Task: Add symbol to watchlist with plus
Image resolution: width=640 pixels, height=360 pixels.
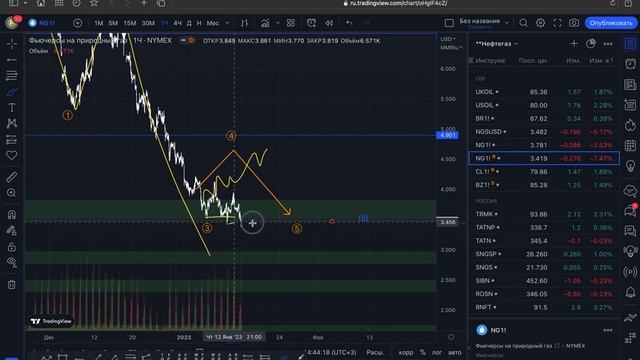Action: pyautogui.click(x=574, y=44)
